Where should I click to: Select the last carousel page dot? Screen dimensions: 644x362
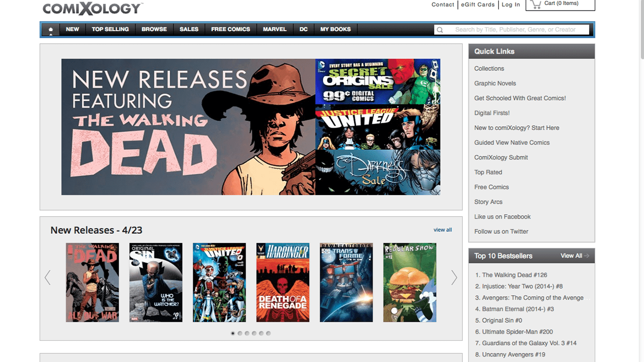[x=268, y=333]
